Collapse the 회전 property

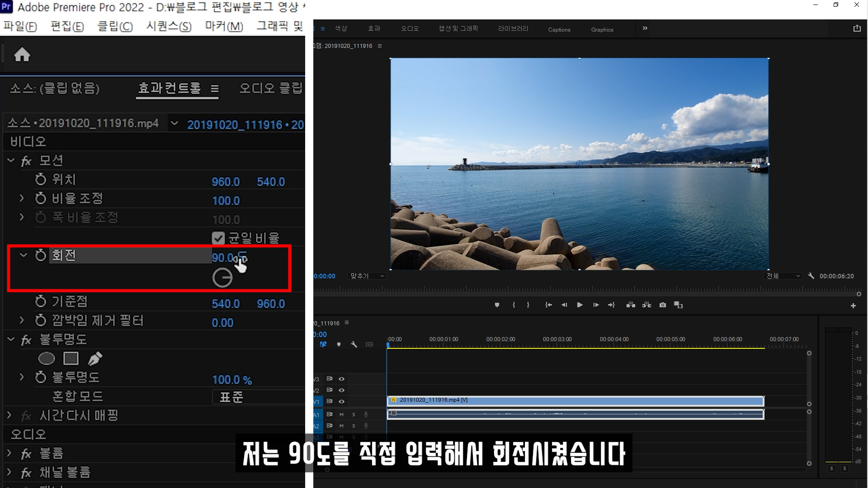pyautogui.click(x=23, y=255)
